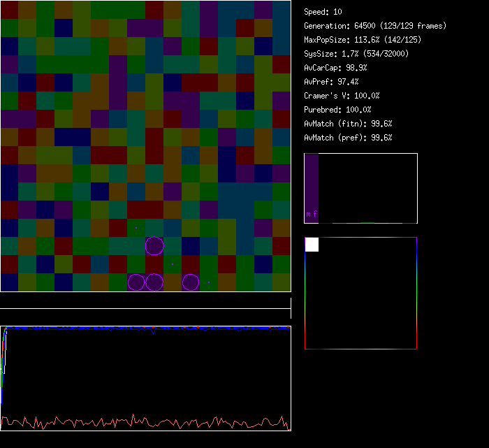Click the red fluctuating line in the bottom graph
Image resolution: width=489 pixels, height=448 pixels.
140,423
